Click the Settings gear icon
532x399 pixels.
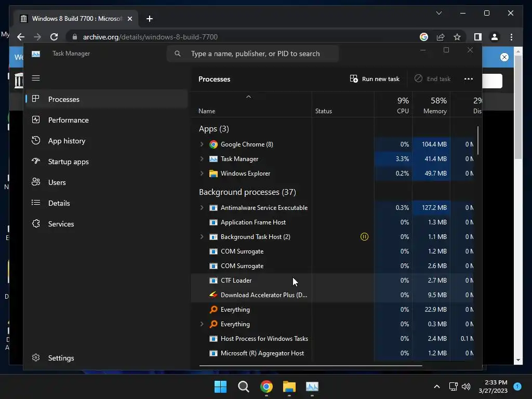36,357
